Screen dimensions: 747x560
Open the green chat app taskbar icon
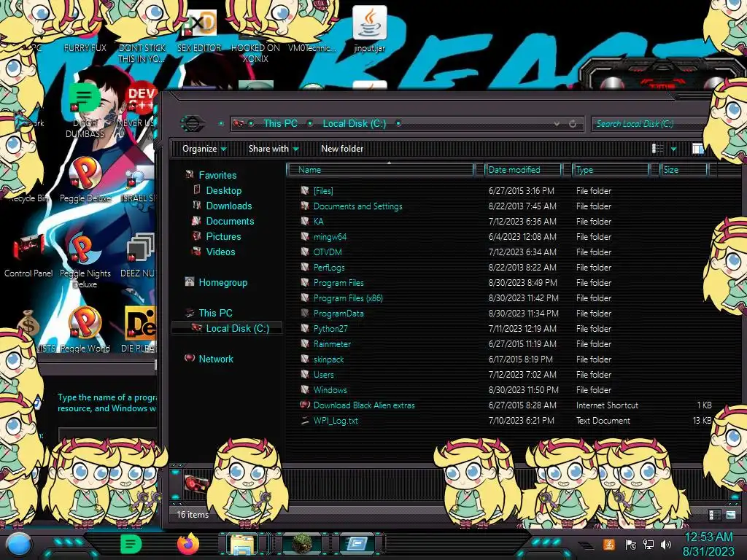131,544
